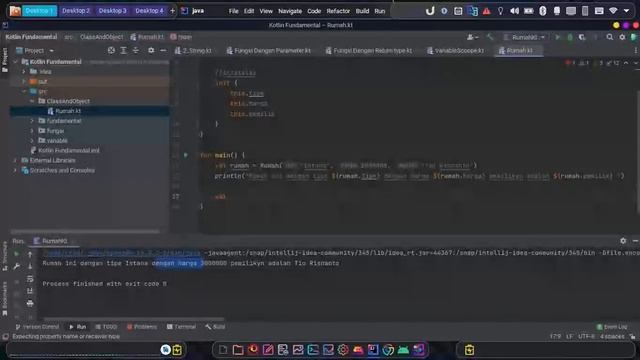Toggle scroll-to-end icon in Run console
The image size is (640, 360).
30,291
